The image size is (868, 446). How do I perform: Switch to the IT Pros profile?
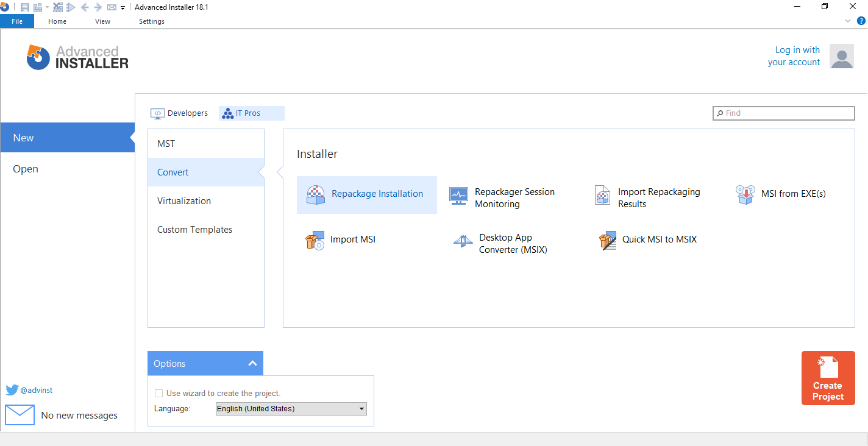pyautogui.click(x=250, y=113)
